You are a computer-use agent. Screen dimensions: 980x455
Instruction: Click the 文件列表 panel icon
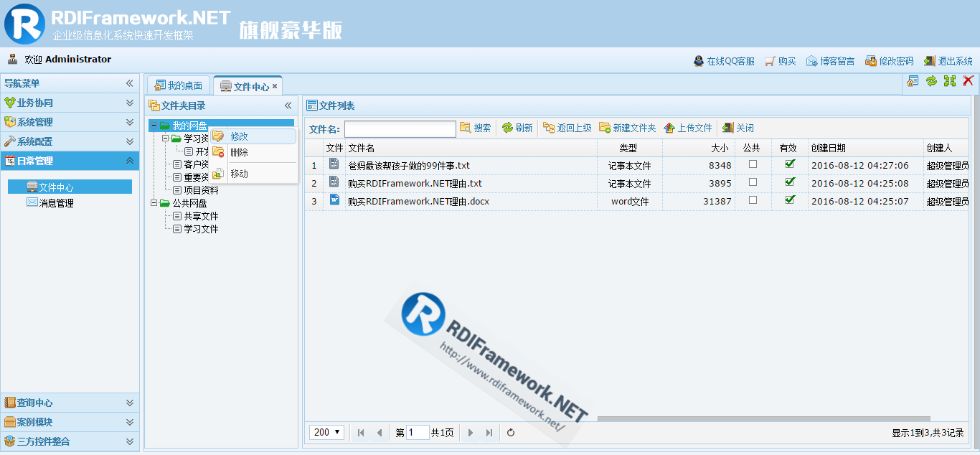pos(312,105)
